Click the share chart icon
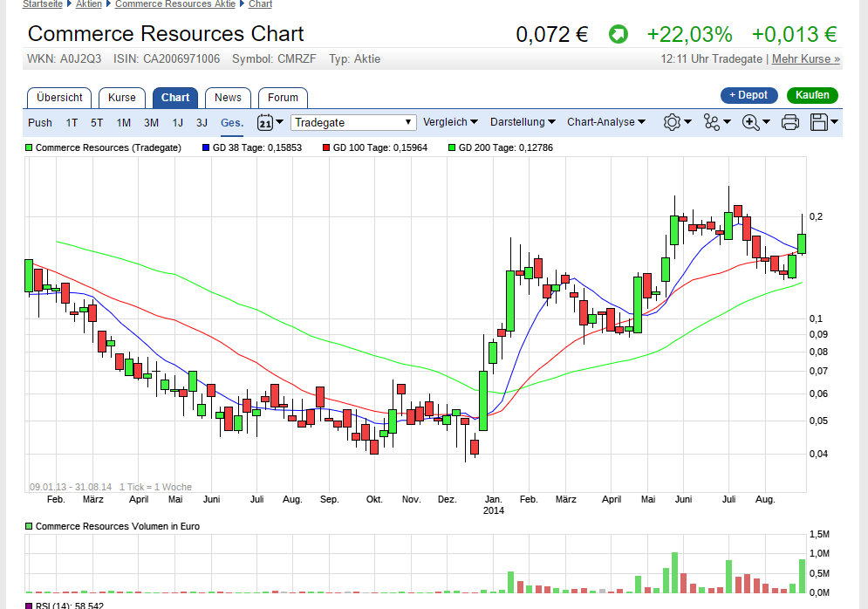Image resolution: width=868 pixels, height=609 pixels. tap(710, 122)
